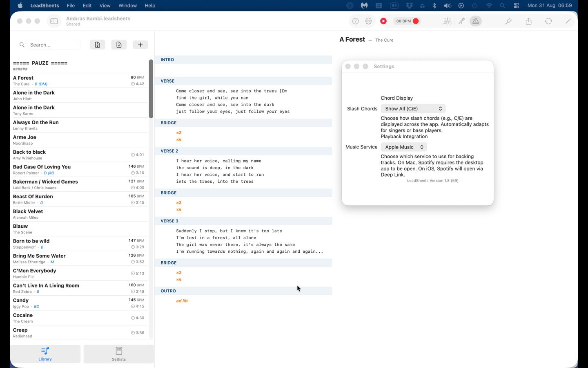Select the song Candy
This screenshot has height=368, width=588.
click(x=79, y=303)
